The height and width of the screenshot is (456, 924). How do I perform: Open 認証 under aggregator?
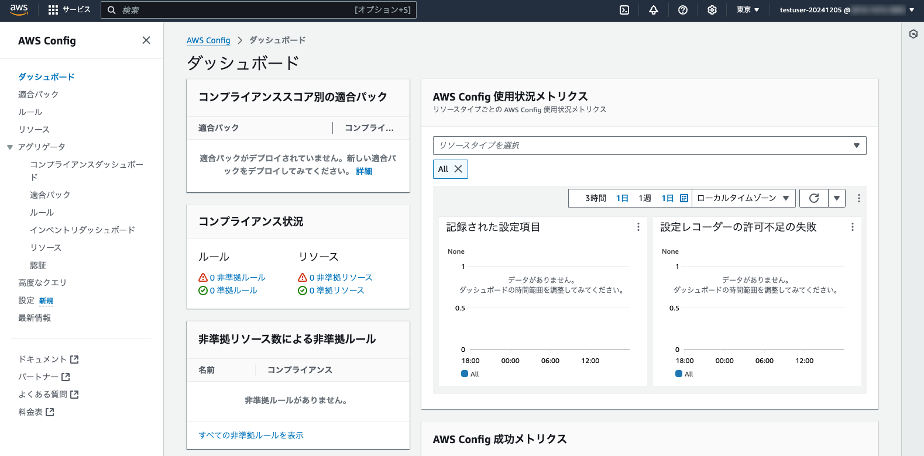coord(38,265)
